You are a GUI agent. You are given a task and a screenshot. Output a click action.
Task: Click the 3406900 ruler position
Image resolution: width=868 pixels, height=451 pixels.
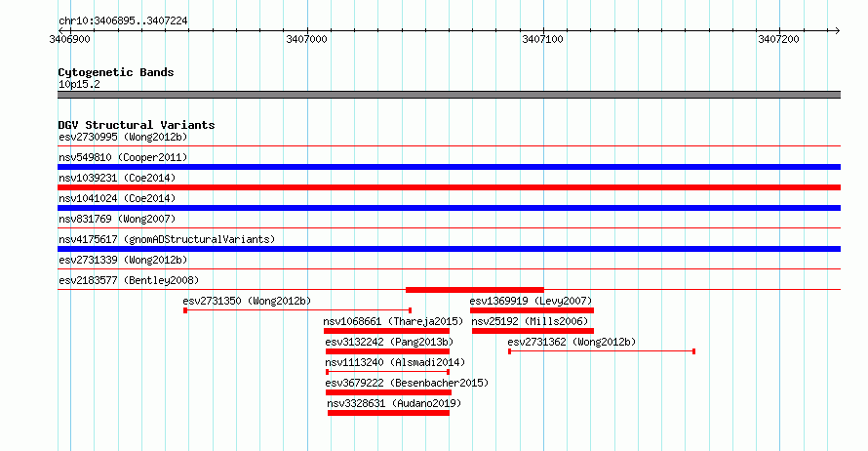point(70,39)
